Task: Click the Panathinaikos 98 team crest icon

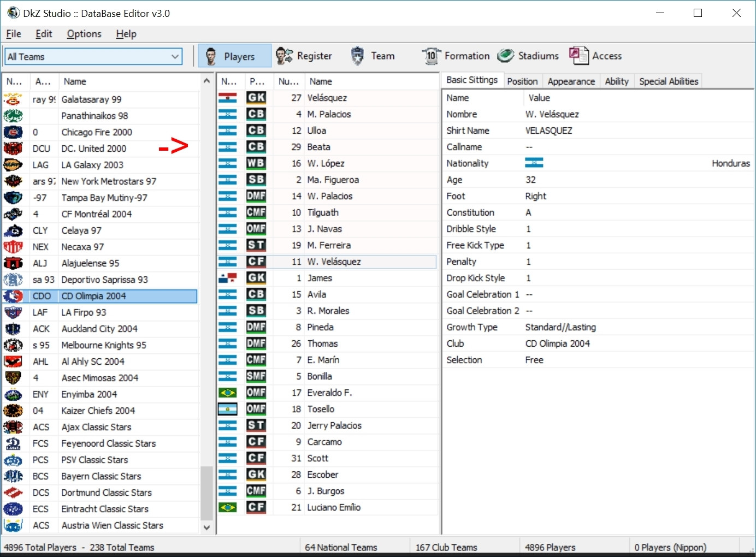Action: pos(13,116)
